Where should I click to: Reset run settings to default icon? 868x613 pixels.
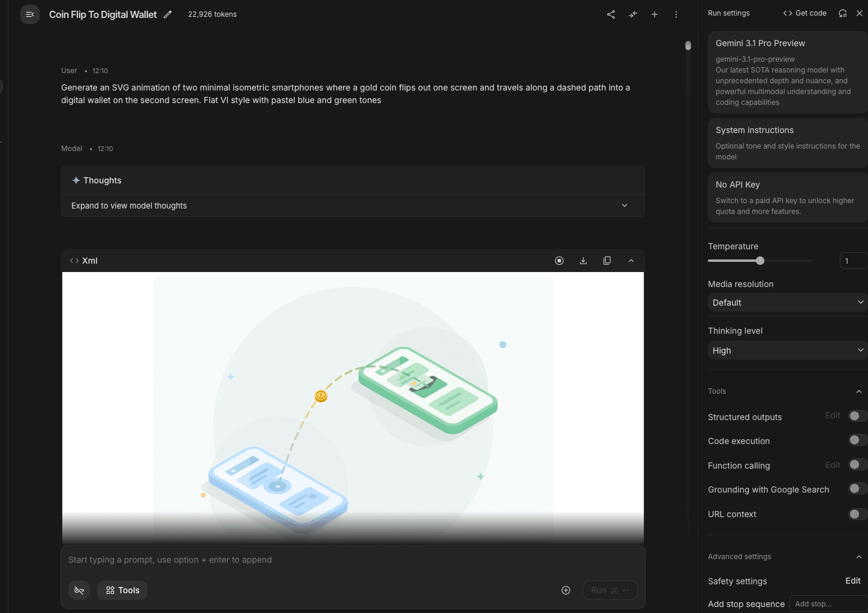coord(843,13)
